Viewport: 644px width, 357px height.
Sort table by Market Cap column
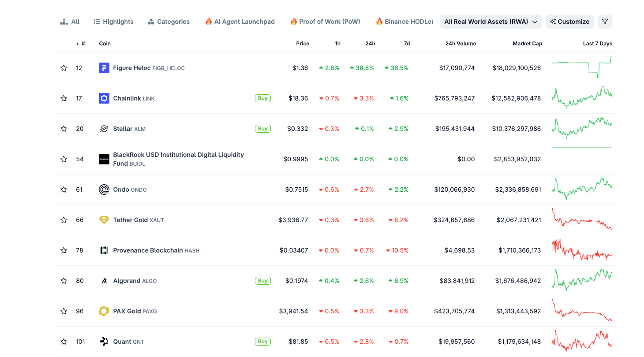[x=527, y=44]
